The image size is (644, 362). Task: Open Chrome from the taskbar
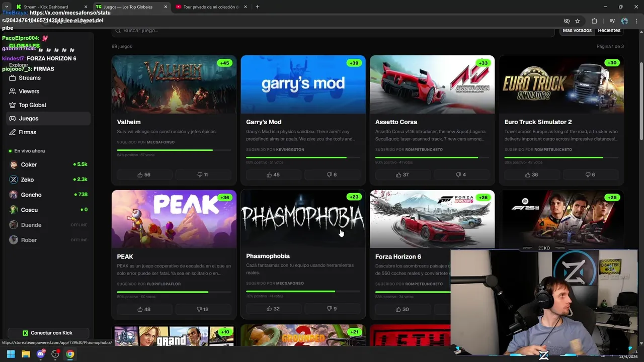(70, 354)
